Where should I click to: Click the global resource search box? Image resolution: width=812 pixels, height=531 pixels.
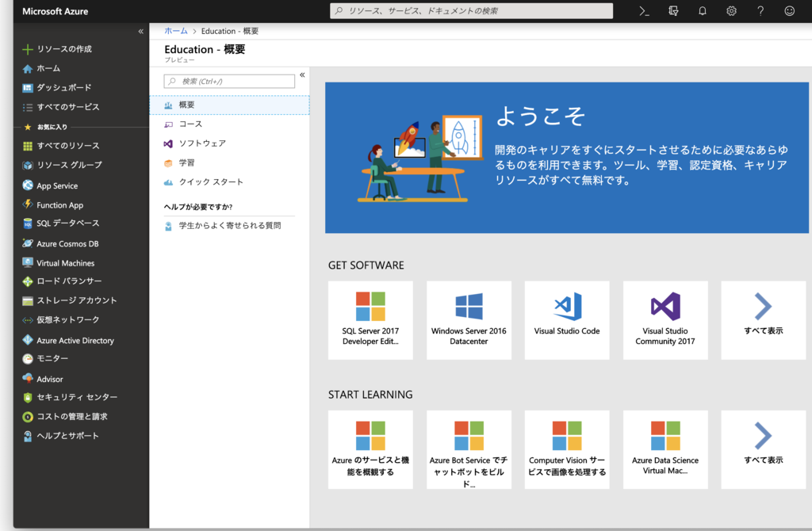coord(471,11)
